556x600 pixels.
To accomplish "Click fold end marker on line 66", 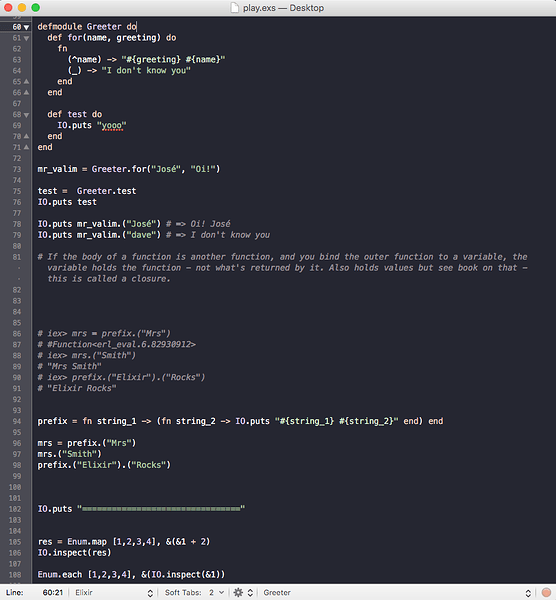I will 26,93.
